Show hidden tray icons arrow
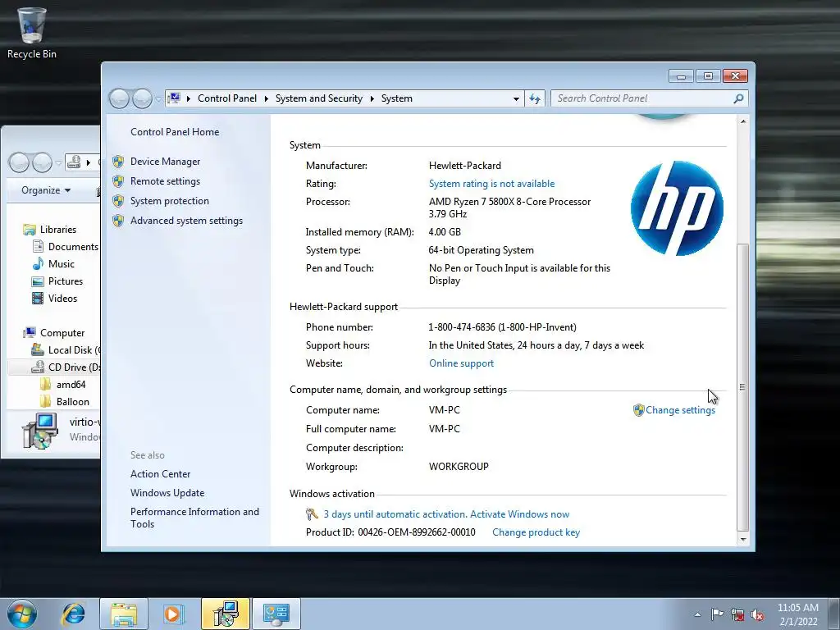 697,614
